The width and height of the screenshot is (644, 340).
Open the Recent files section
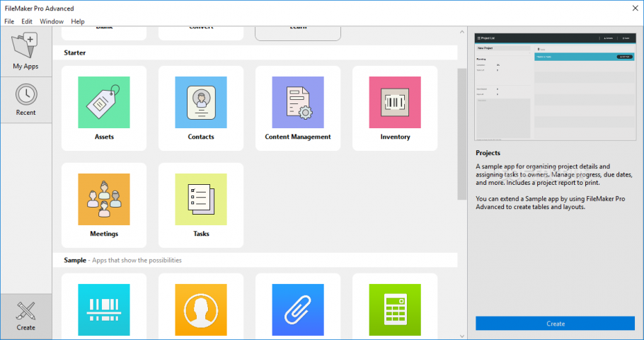click(26, 100)
